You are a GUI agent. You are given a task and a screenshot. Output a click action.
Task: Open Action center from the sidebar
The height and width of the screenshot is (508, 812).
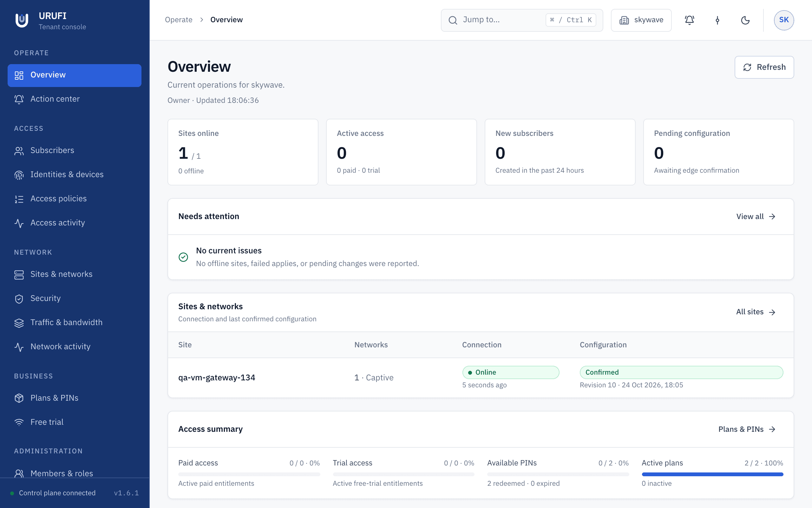(75, 99)
